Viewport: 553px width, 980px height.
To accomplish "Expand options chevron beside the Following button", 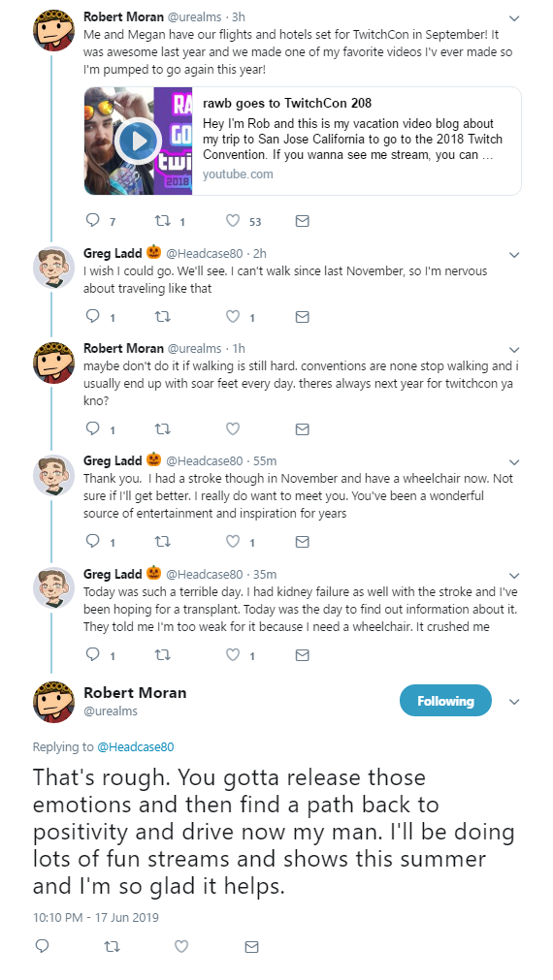I will [x=514, y=702].
